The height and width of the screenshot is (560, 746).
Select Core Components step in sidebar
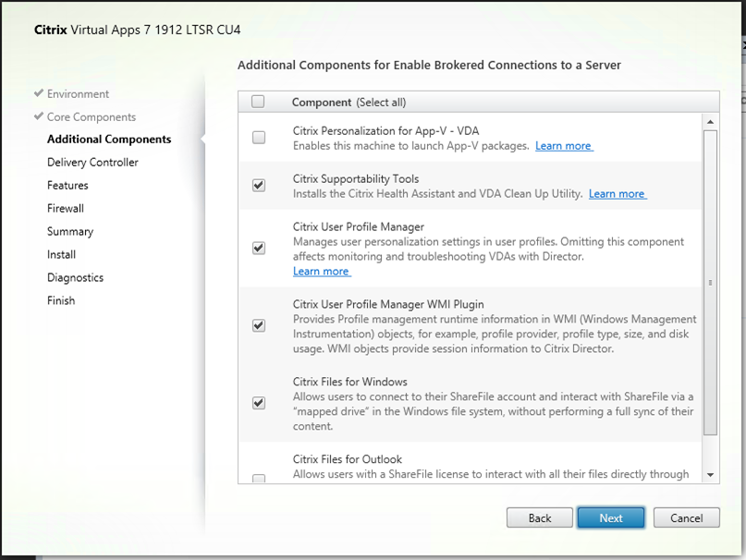coord(92,117)
